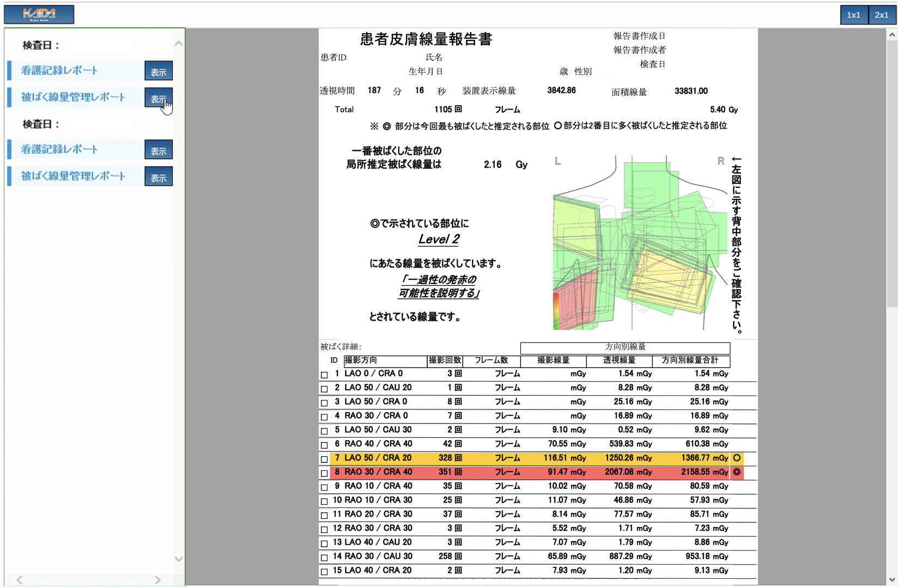Click the body exposure map diagram
This screenshot has height=588, width=898.
[640, 243]
